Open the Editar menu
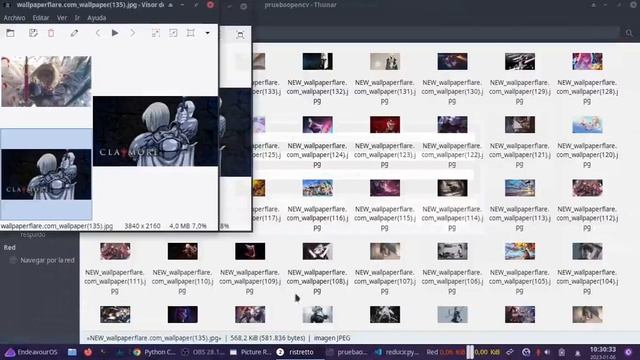Screen dimensions: 640x360 (41, 18)
